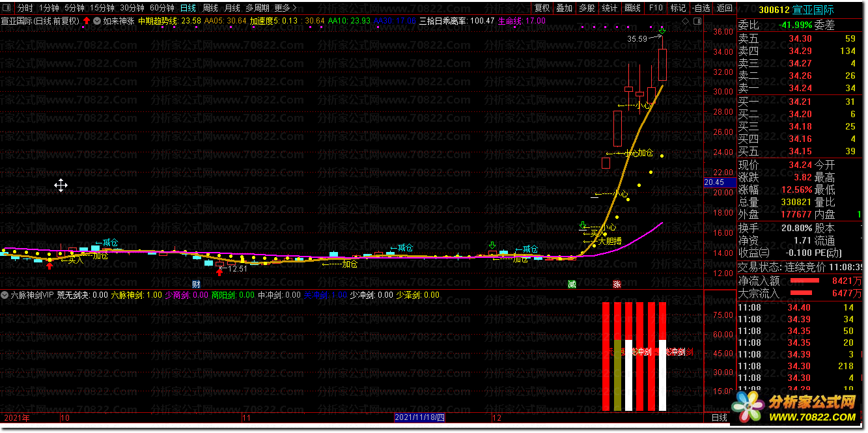868x433 pixels.
Task: Switch to the 15分钟 period tab
Action: (x=102, y=8)
